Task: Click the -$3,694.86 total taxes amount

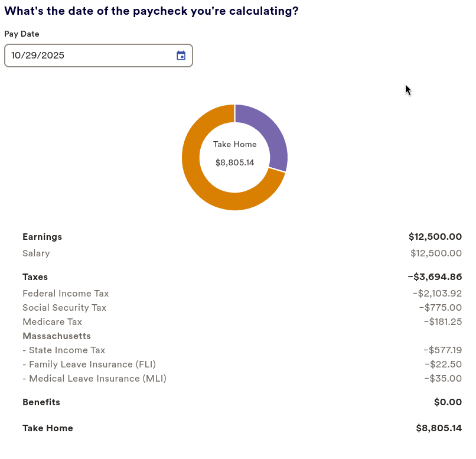Action: (434, 276)
